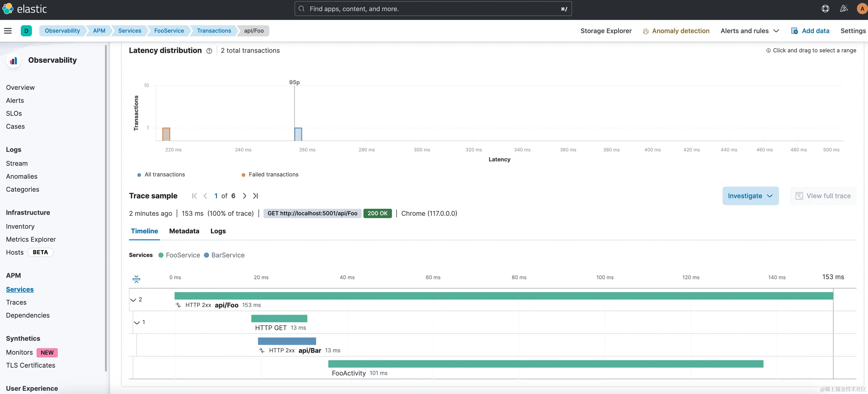Switch to the Metadata tab
868x394 pixels.
click(184, 231)
